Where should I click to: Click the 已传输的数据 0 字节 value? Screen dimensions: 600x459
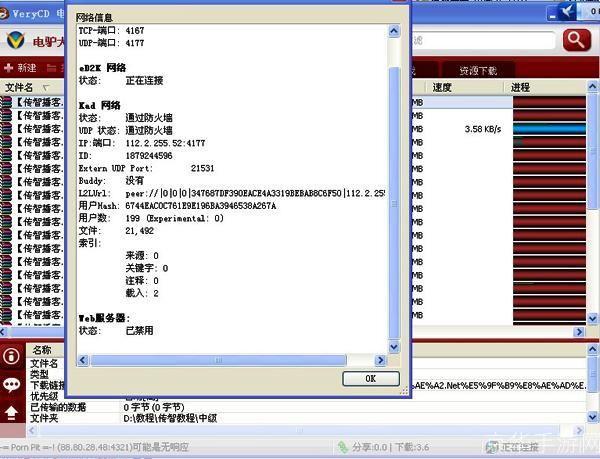click(x=154, y=407)
